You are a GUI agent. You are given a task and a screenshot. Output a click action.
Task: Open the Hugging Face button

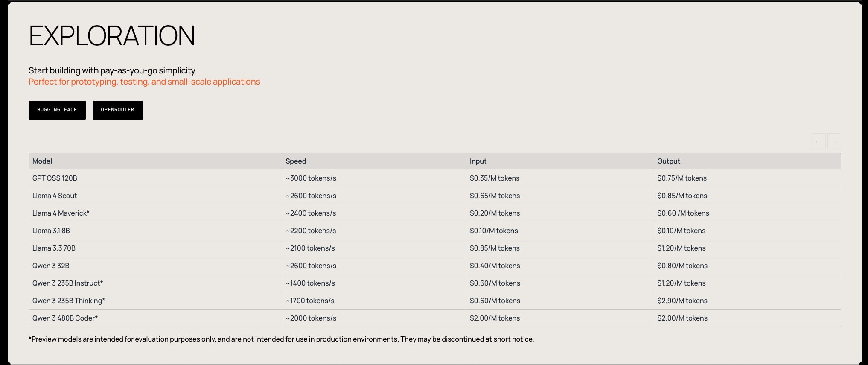coord(57,110)
